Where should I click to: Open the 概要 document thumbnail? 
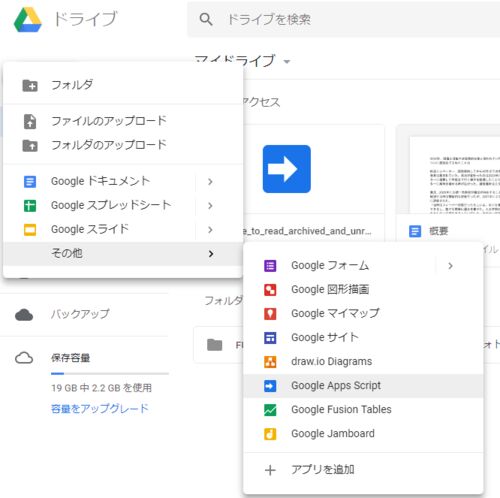click(x=448, y=169)
